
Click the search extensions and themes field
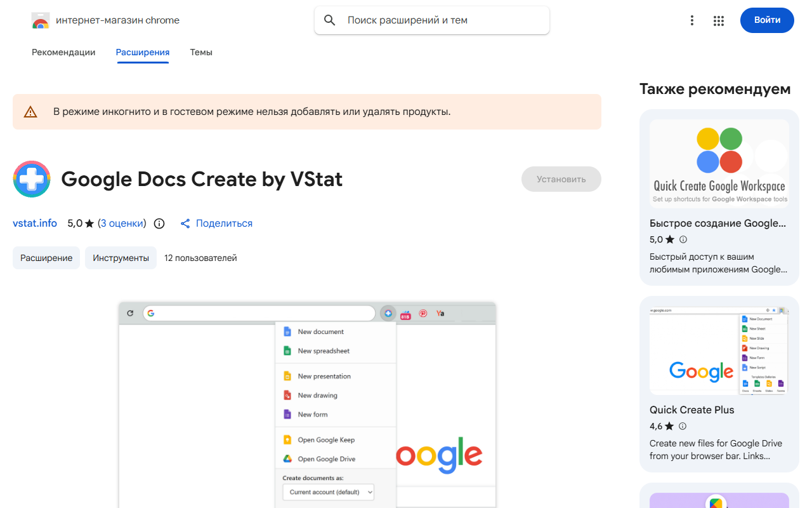coord(432,20)
